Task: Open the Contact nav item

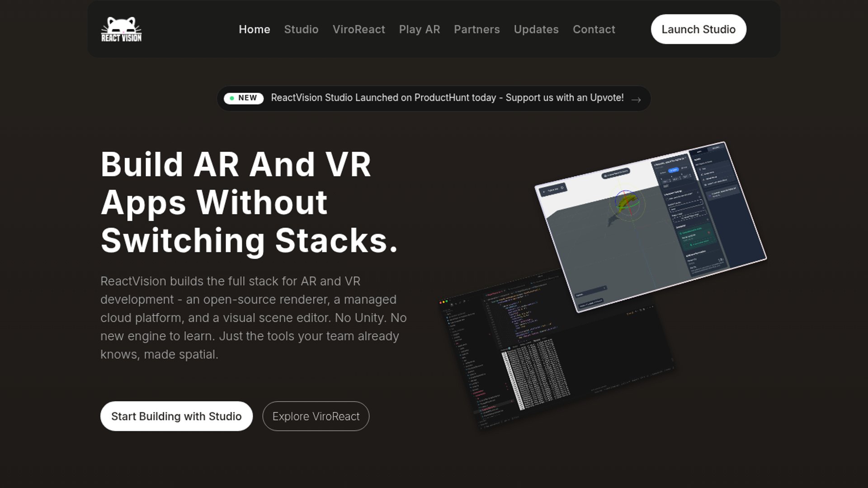Action: 594,29
